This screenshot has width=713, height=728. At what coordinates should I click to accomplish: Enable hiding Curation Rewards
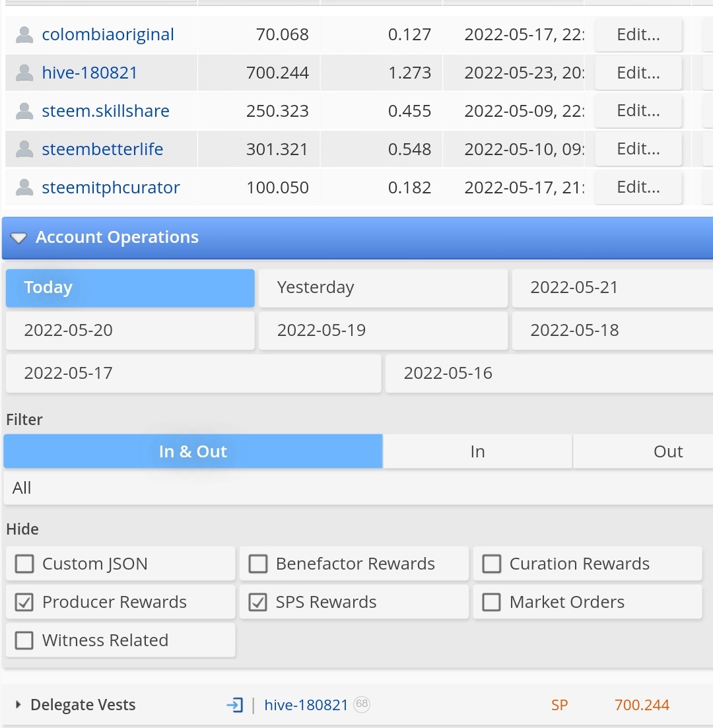(x=491, y=564)
